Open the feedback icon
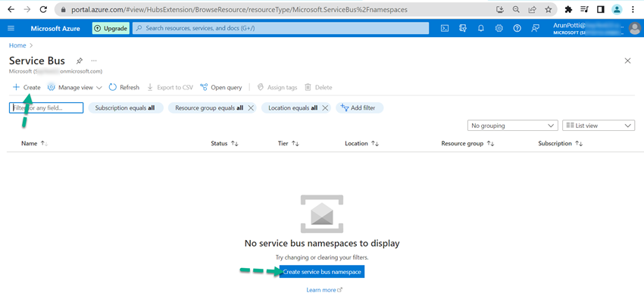The height and width of the screenshot is (296, 644). (535, 28)
